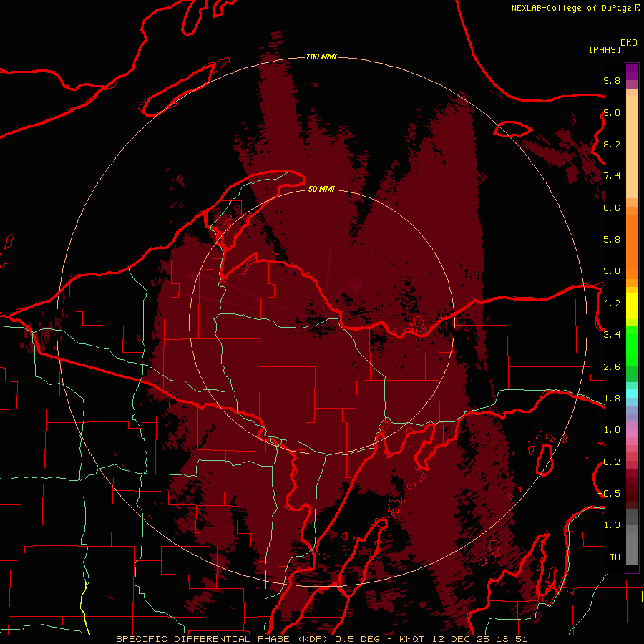Click the -1.3 legend value
Screen dimensions: 644x644
pyautogui.click(x=609, y=525)
